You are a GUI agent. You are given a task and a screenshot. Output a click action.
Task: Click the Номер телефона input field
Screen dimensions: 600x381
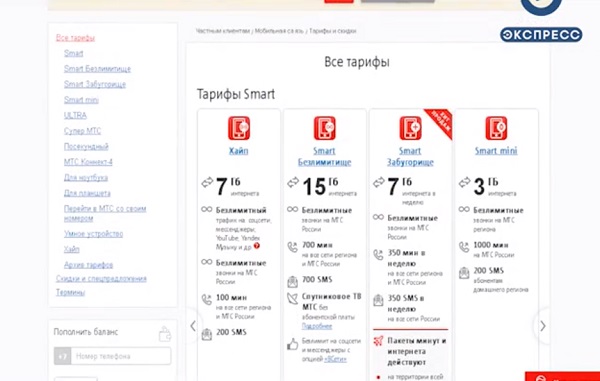pyautogui.click(x=121, y=356)
